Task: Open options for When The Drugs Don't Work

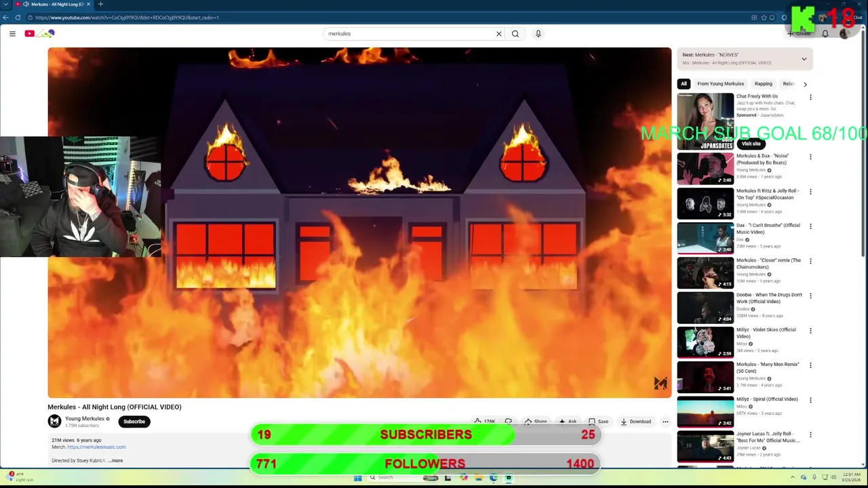Action: click(x=810, y=296)
